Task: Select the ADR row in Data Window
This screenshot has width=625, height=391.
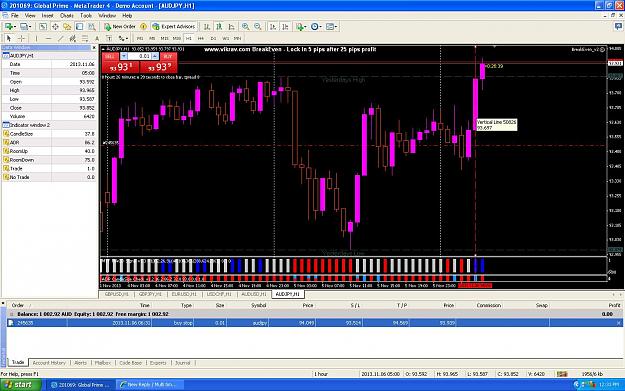Action: click(x=49, y=142)
